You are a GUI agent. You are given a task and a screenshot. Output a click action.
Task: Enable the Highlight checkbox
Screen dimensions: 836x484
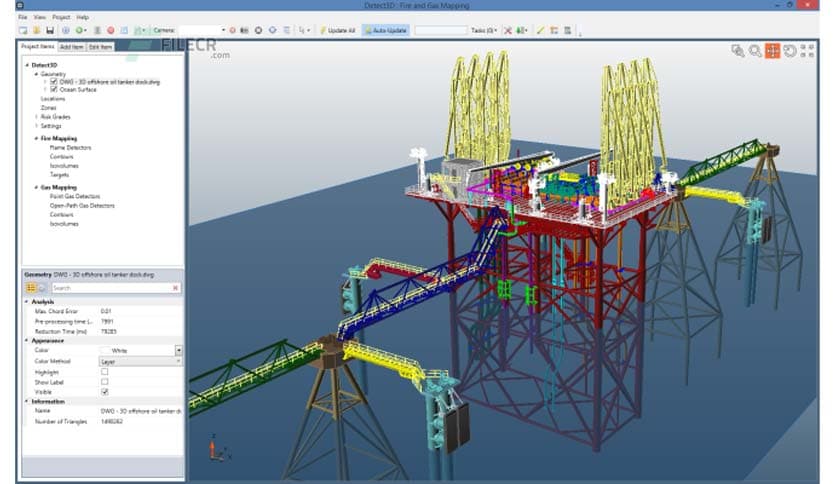click(x=104, y=372)
